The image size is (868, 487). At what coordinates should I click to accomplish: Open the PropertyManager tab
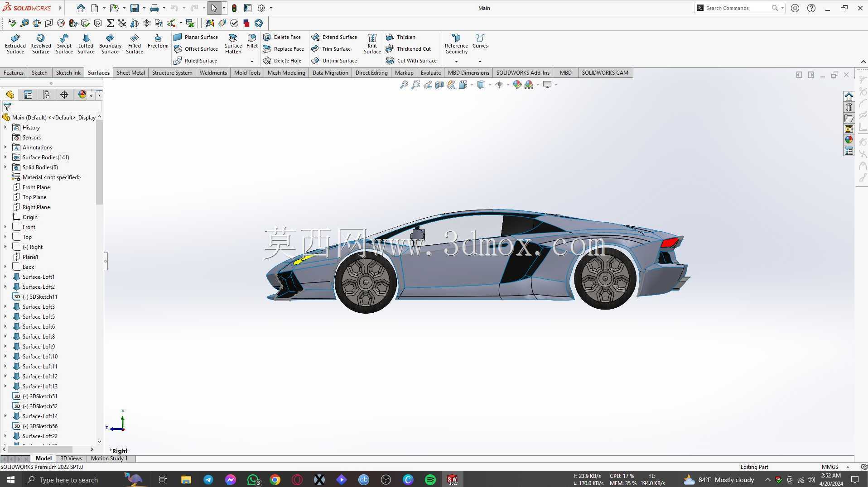(28, 95)
